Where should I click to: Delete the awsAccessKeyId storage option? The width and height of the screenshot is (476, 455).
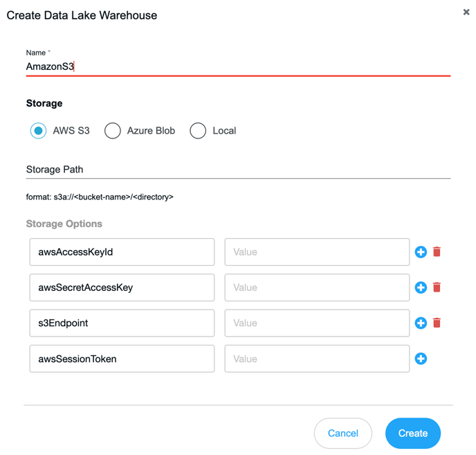(437, 251)
